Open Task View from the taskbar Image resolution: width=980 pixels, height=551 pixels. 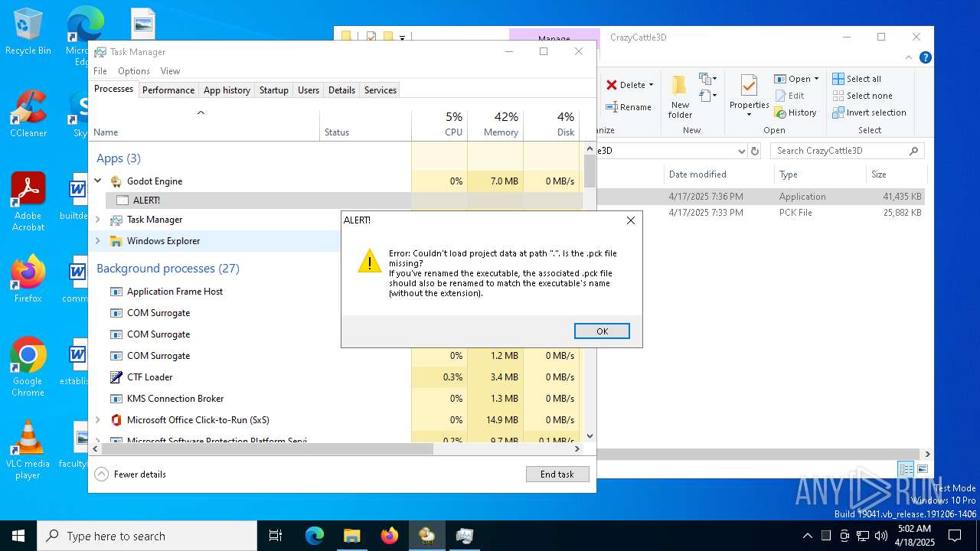(x=276, y=536)
